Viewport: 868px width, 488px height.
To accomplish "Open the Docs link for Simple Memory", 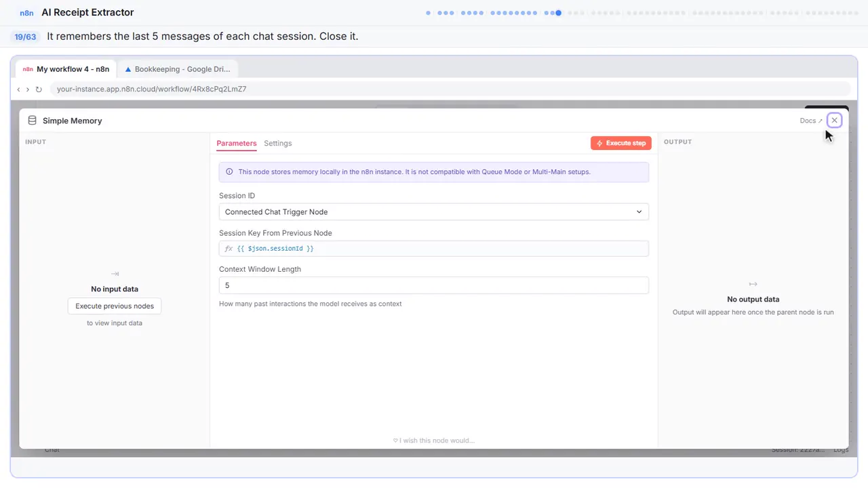I will [x=810, y=121].
